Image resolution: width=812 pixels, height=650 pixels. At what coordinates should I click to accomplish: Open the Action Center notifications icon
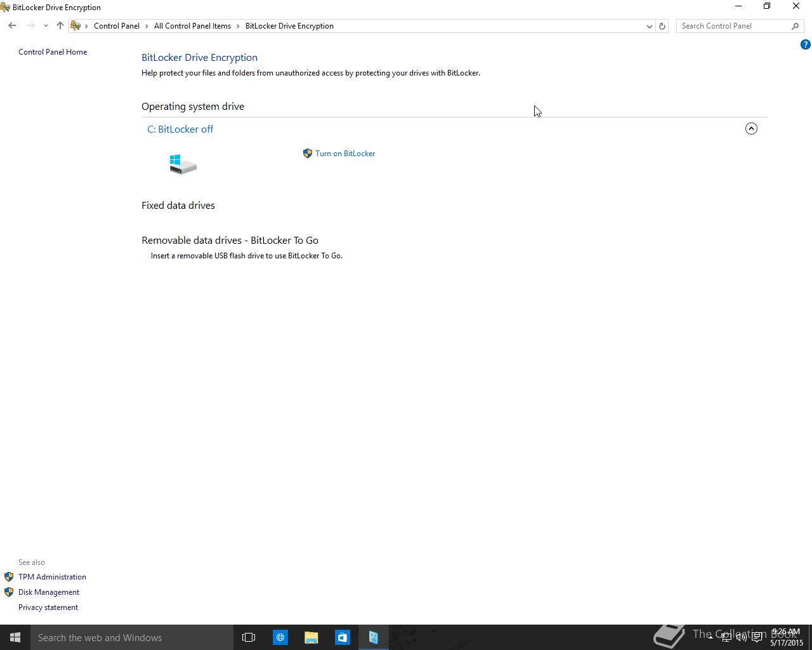(757, 637)
